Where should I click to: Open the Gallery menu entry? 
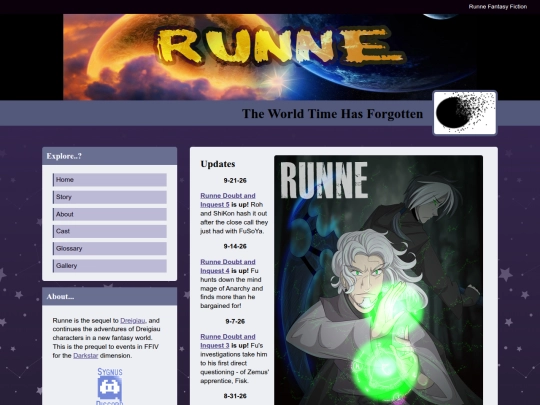pyautogui.click(x=110, y=266)
